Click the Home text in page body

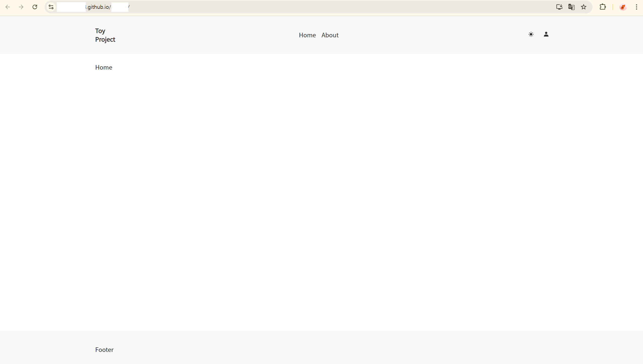(x=104, y=67)
